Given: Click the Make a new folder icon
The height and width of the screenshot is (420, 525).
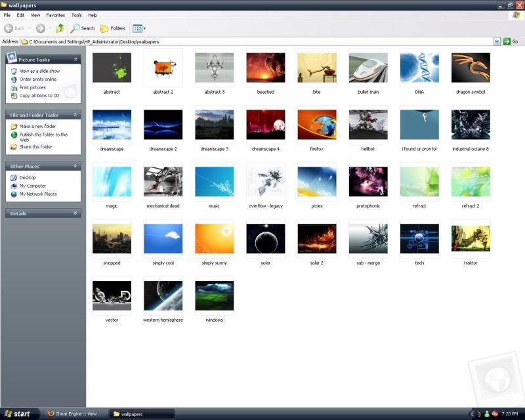Looking at the screenshot, I should pos(14,126).
